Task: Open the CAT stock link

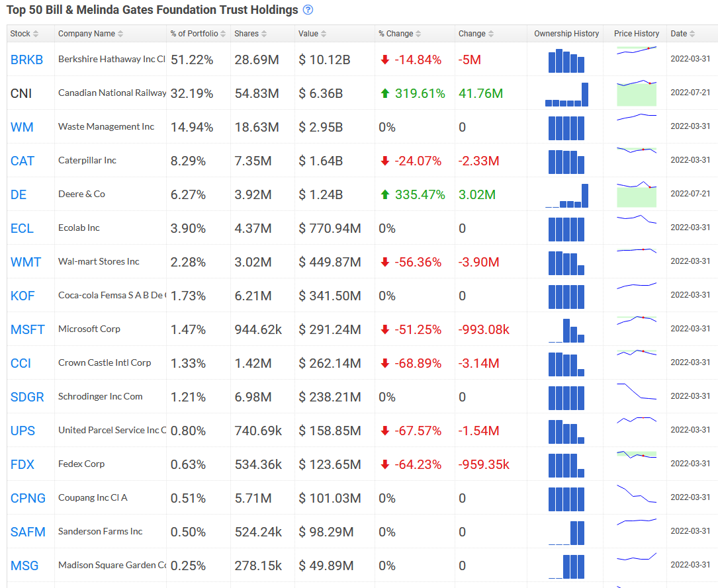Action: point(22,161)
